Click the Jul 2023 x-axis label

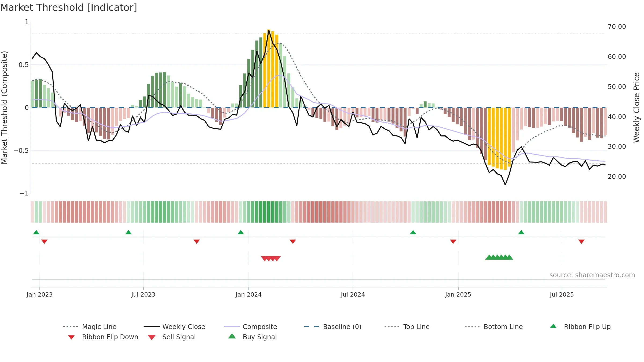(x=143, y=294)
